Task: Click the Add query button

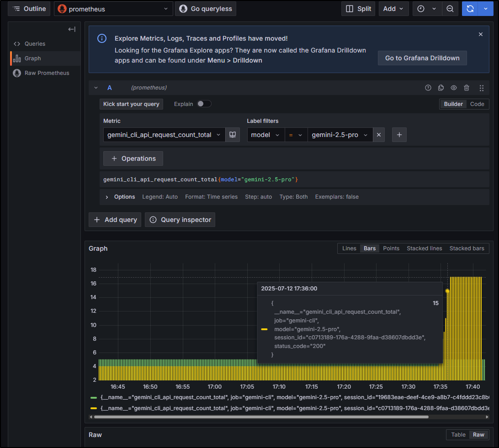Action: point(115,220)
